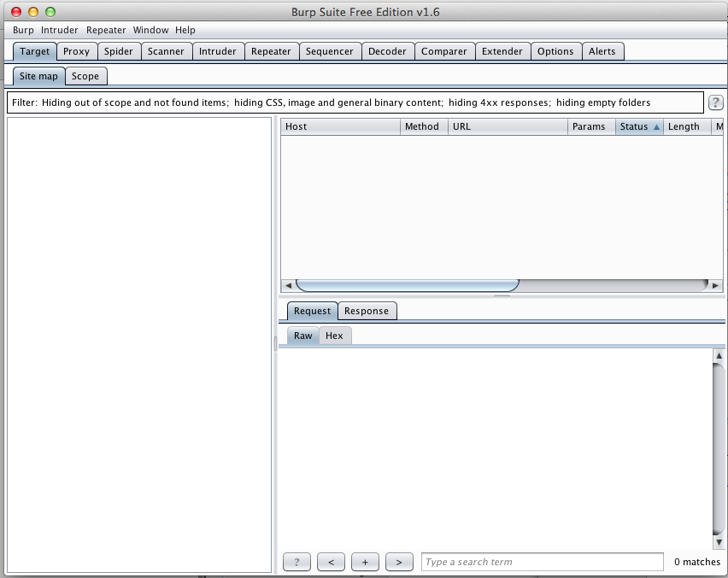Select the Hex view tab
Screen dimensions: 728x578
334,336
